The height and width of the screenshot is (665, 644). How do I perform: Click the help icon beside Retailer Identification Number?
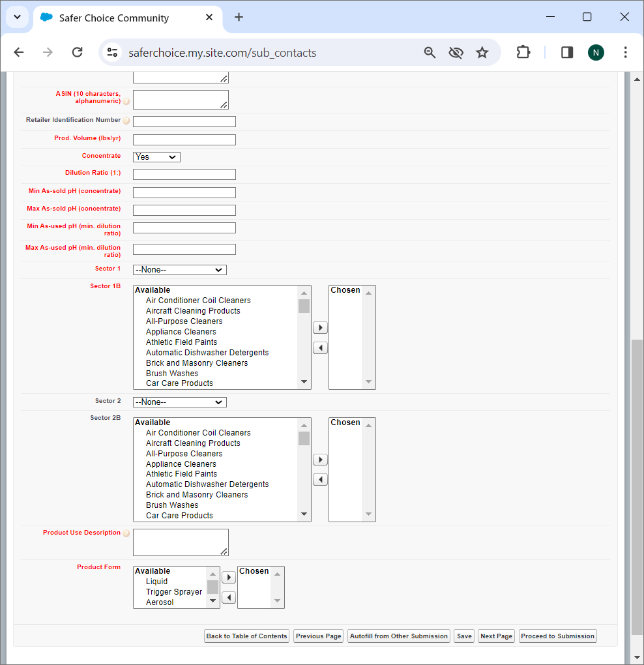click(x=126, y=121)
